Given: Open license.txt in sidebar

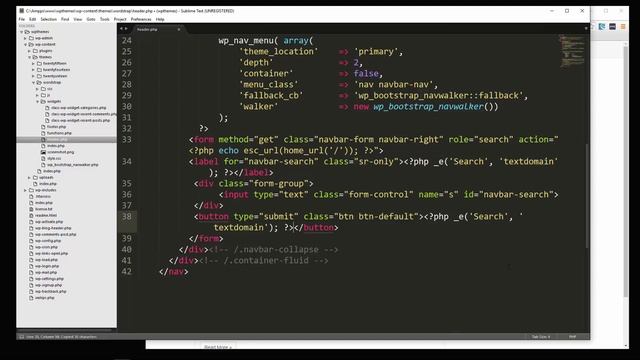Looking at the screenshot, I should (44, 209).
